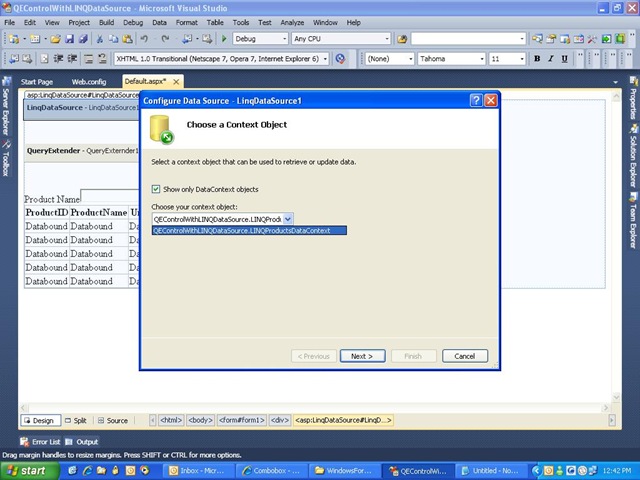Click the decrease indent icon in formatting toolbar
The image size is (640, 480).
58,59
